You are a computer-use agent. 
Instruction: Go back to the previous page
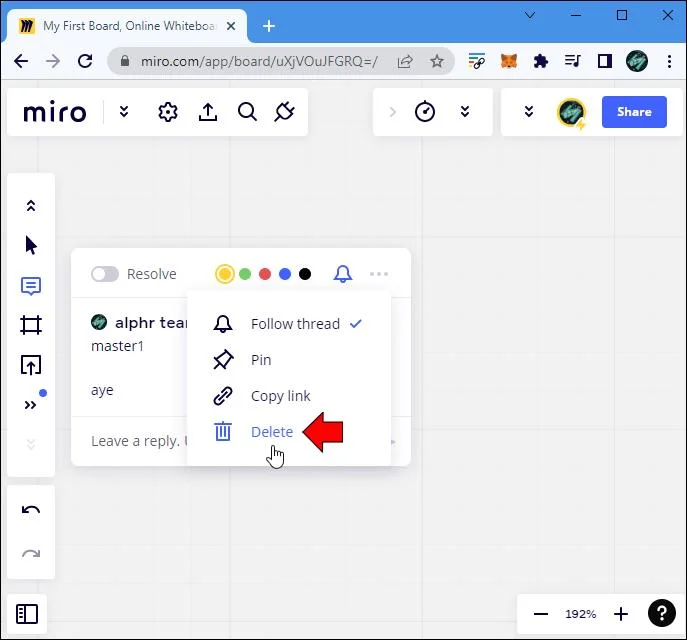(21, 61)
